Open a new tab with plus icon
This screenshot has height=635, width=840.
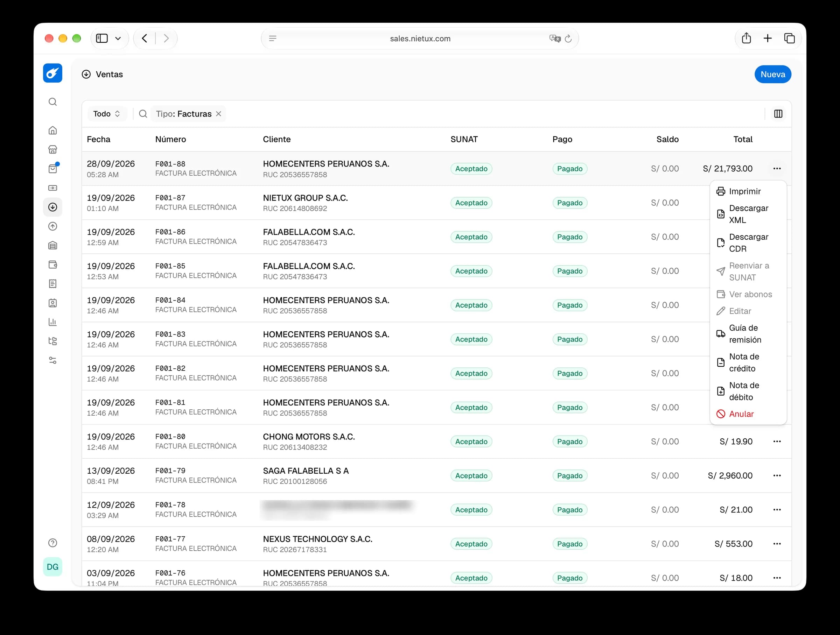pyautogui.click(x=768, y=38)
